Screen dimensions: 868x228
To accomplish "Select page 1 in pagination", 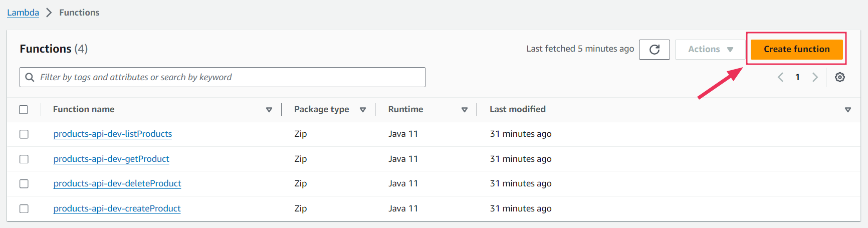I will [797, 77].
